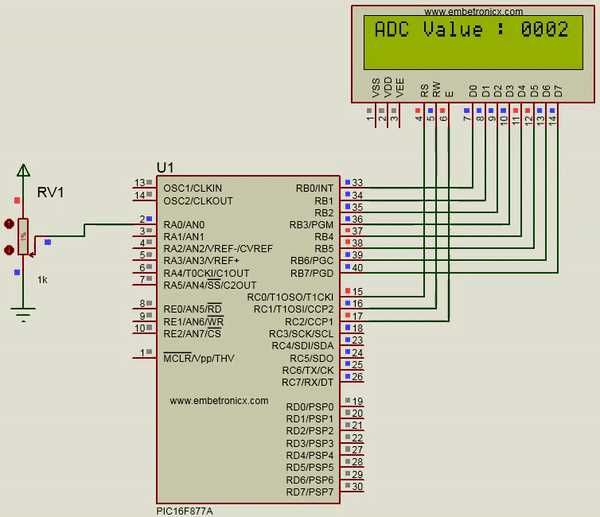Image resolution: width=600 pixels, height=517 pixels.
Task: Select the U1 reference label
Action: [x=165, y=168]
